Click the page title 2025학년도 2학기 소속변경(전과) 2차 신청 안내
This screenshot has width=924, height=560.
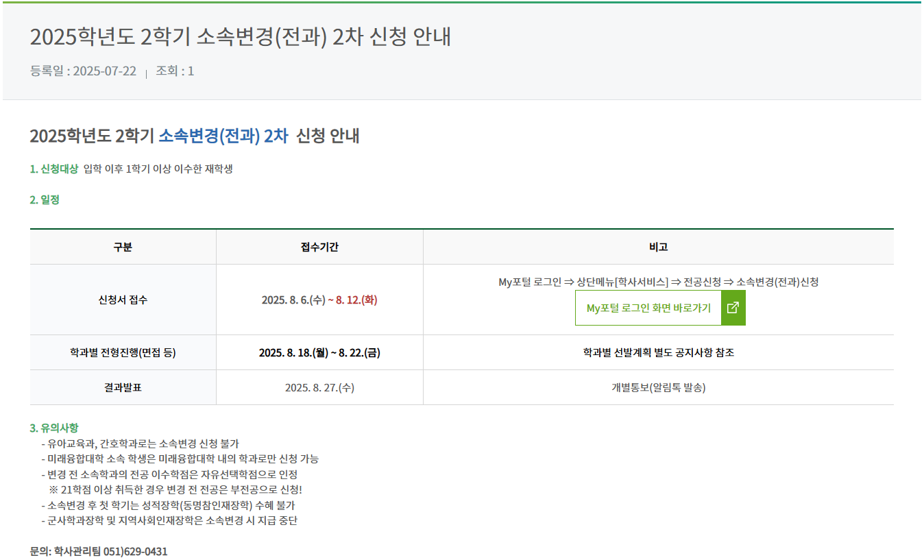pyautogui.click(x=240, y=37)
